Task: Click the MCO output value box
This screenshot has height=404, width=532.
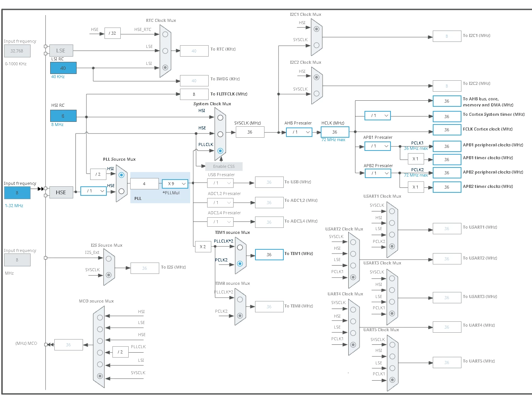Action: tap(68, 345)
